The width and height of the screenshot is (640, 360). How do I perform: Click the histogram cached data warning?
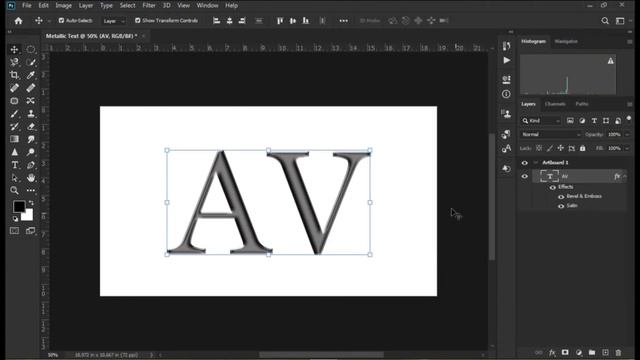(611, 61)
